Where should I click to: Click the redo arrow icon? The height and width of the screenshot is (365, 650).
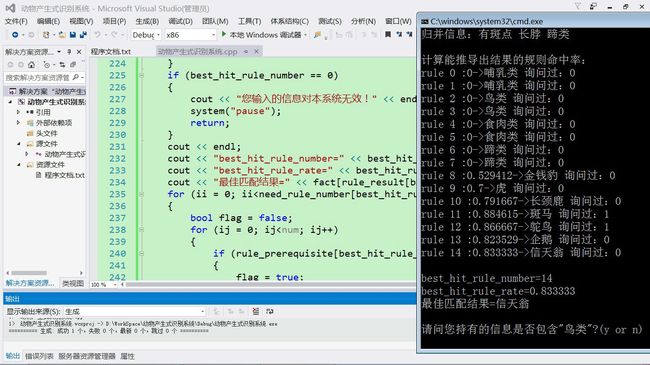tap(114, 35)
